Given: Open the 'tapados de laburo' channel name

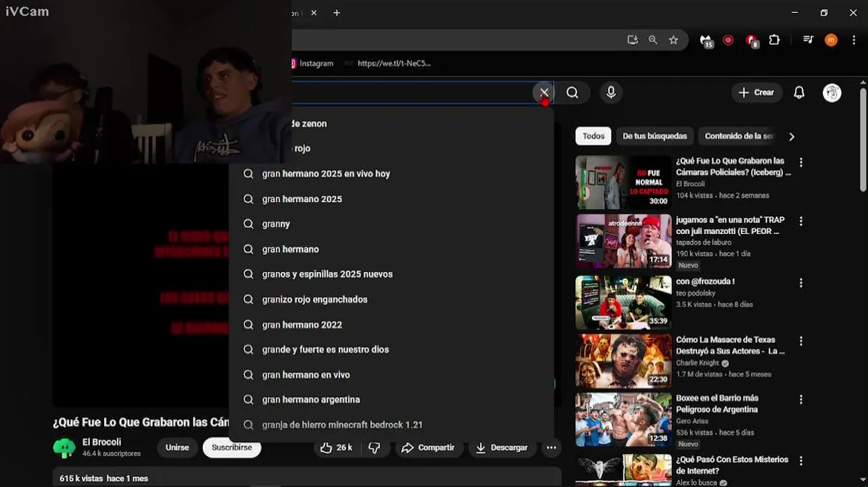Looking at the screenshot, I should (x=703, y=243).
